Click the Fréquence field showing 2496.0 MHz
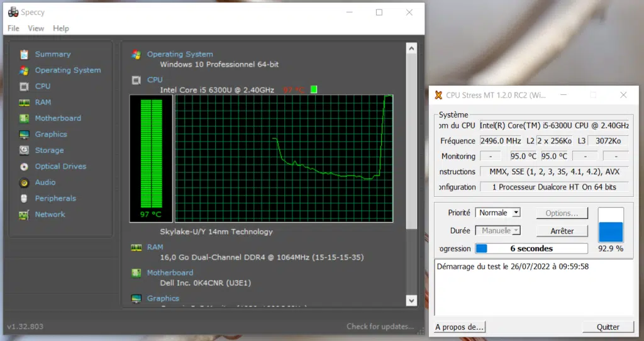The image size is (644, 341). point(500,141)
